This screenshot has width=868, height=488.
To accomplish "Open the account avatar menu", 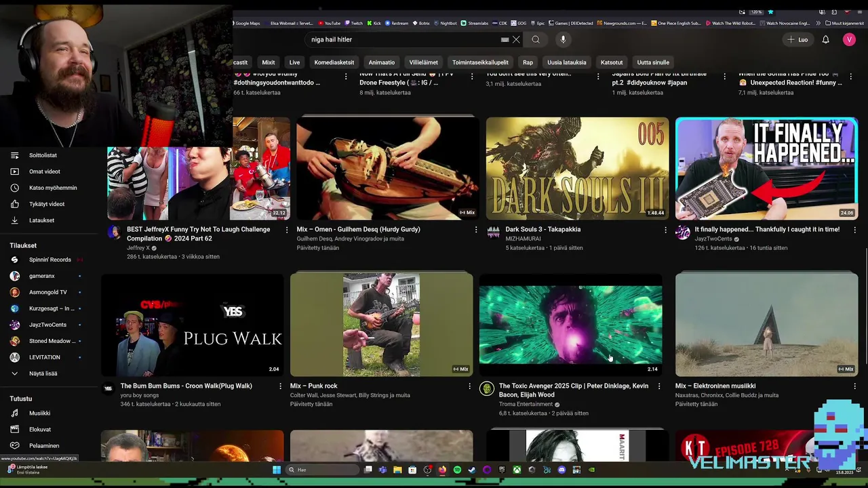I will pos(849,39).
